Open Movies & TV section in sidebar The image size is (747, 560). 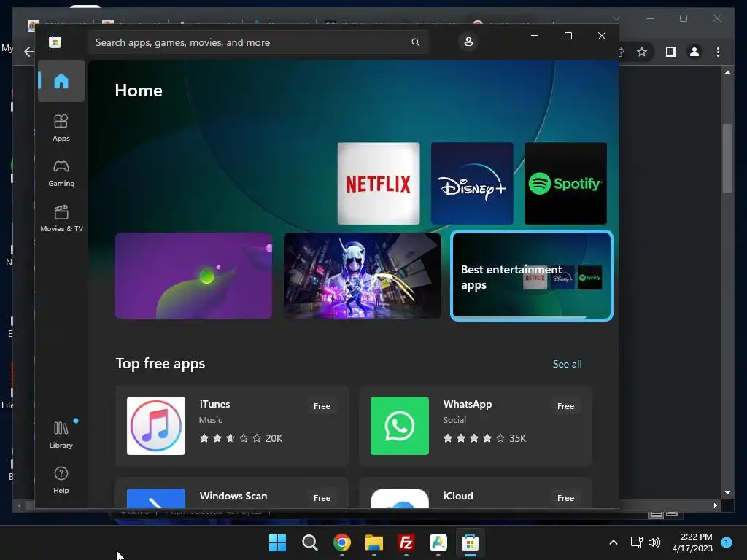pos(61,219)
